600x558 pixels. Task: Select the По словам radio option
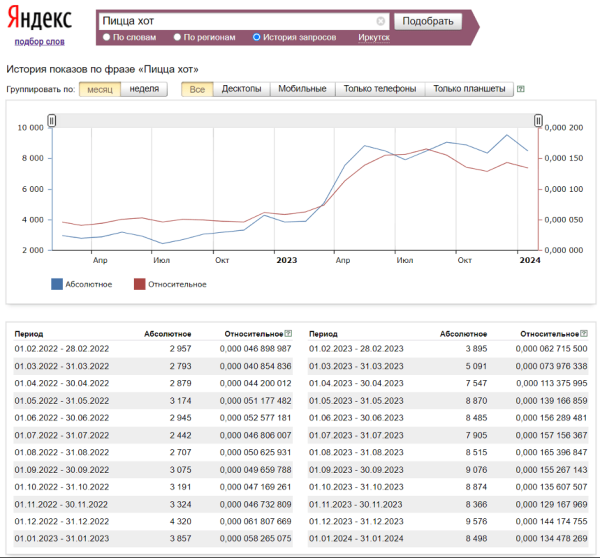(x=106, y=37)
